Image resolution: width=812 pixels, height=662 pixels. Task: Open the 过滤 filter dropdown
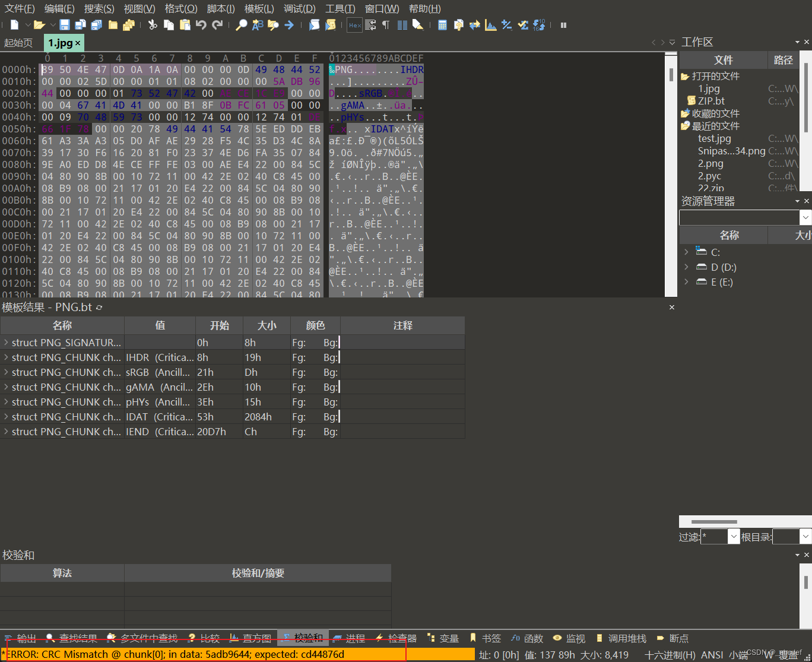click(734, 537)
